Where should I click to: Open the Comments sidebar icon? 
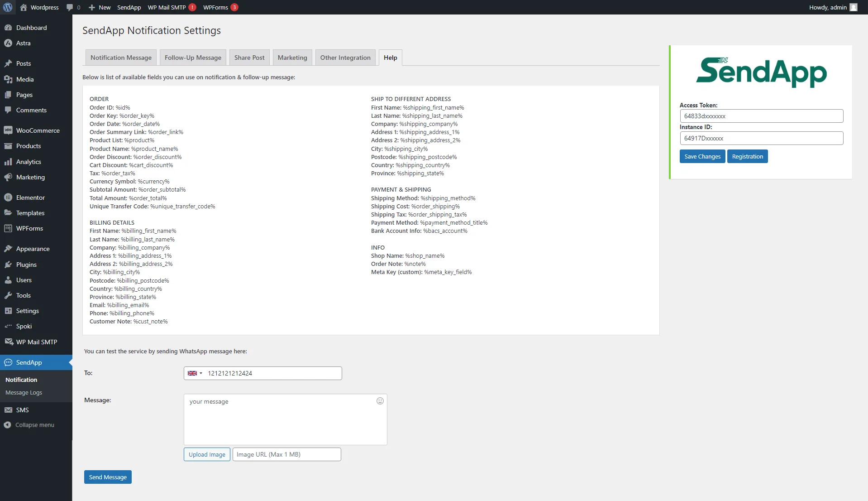[x=8, y=110]
